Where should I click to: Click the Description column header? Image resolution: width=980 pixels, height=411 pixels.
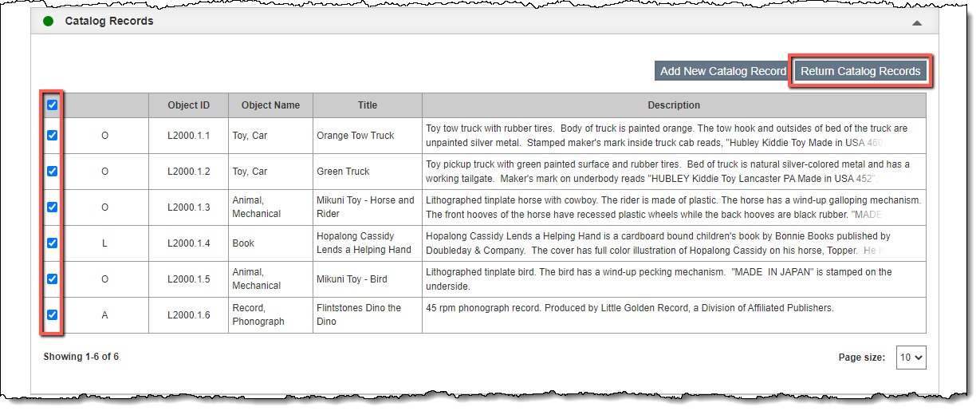[674, 105]
